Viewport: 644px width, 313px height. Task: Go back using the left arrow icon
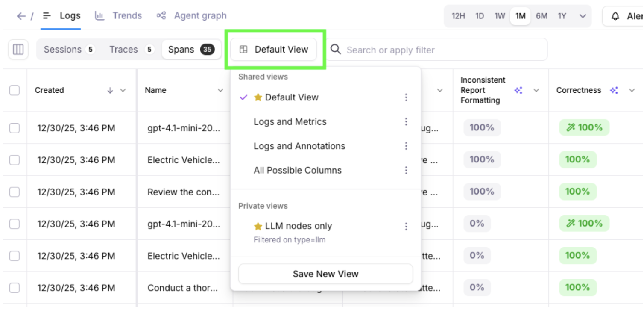click(x=21, y=16)
